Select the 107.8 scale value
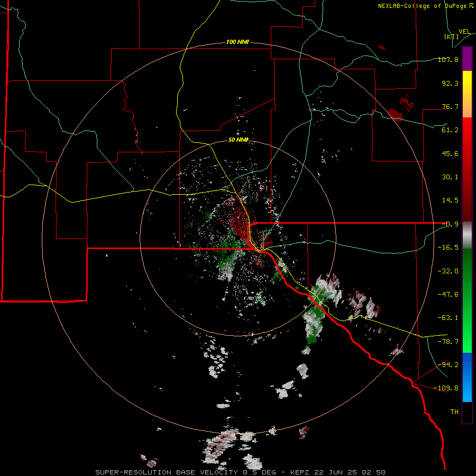Viewport: 476px width, 476px height. pyautogui.click(x=448, y=59)
